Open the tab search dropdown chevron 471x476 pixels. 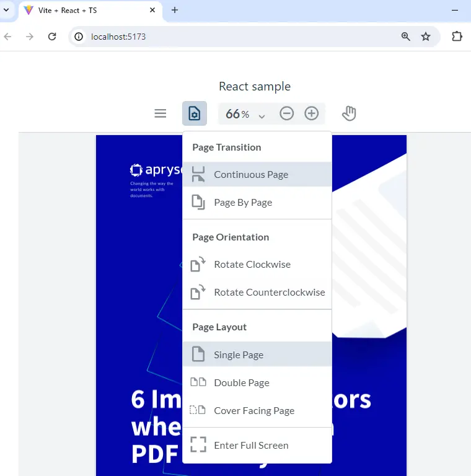6,10
